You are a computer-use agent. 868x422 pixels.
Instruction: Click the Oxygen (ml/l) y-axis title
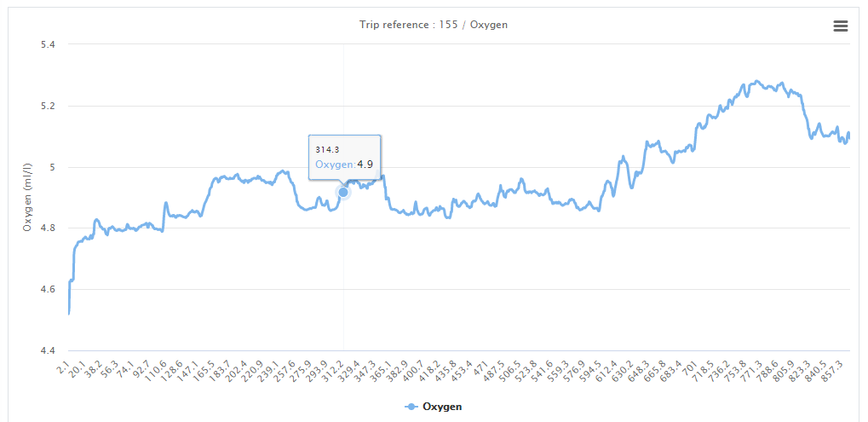pyautogui.click(x=27, y=197)
